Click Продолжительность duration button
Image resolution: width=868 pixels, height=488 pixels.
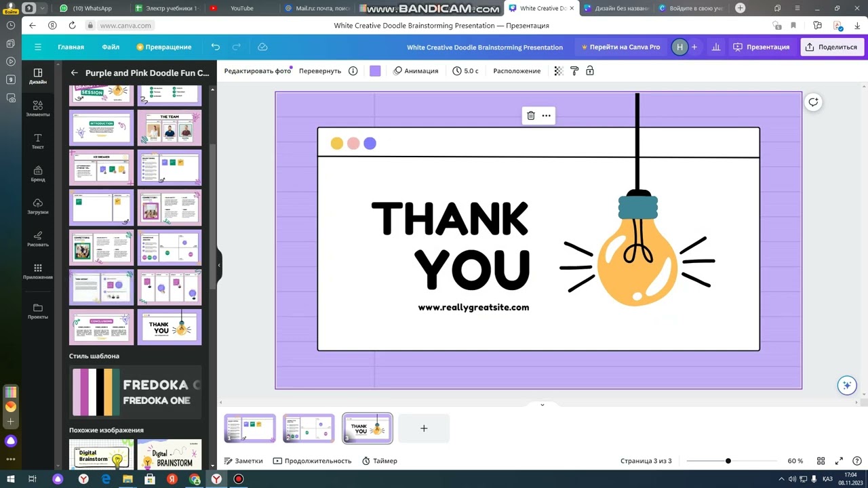(312, 461)
